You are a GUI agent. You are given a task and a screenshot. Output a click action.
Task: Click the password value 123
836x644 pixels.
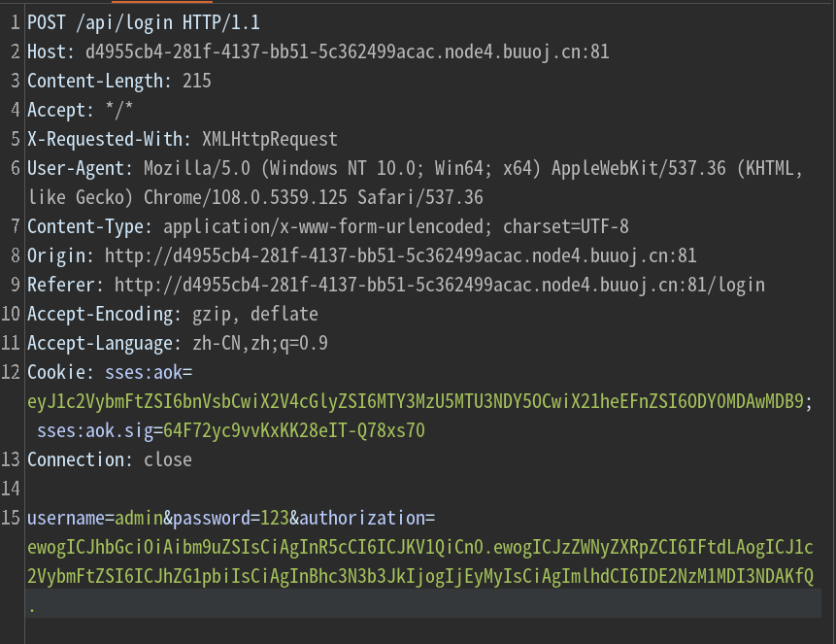269,518
